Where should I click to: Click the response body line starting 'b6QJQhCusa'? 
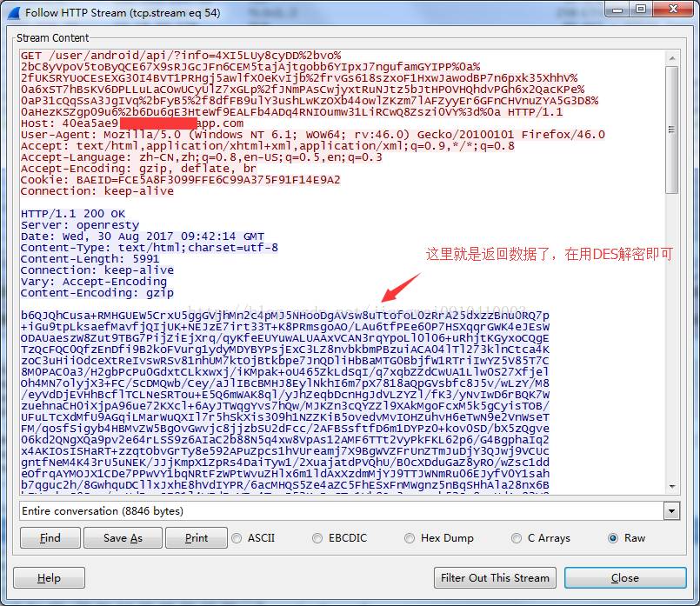tap(285, 316)
